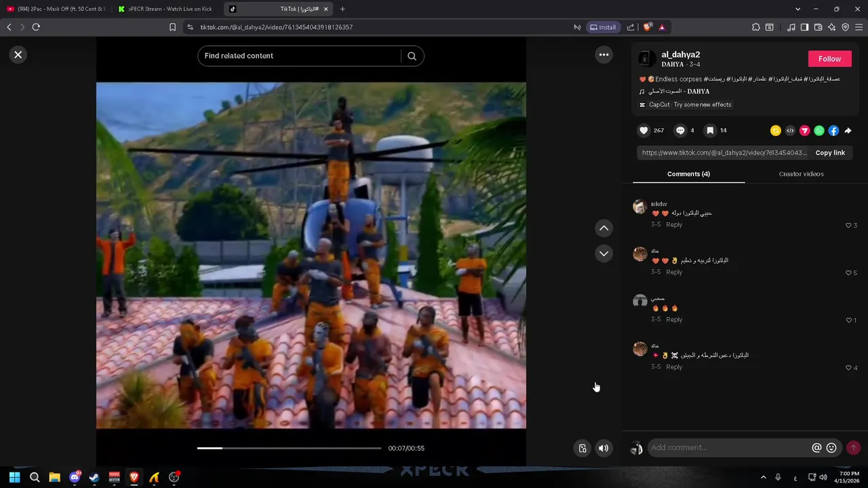Toggle the picture-in-picture player icon beside volume
868x488 pixels.
pyautogui.click(x=583, y=448)
